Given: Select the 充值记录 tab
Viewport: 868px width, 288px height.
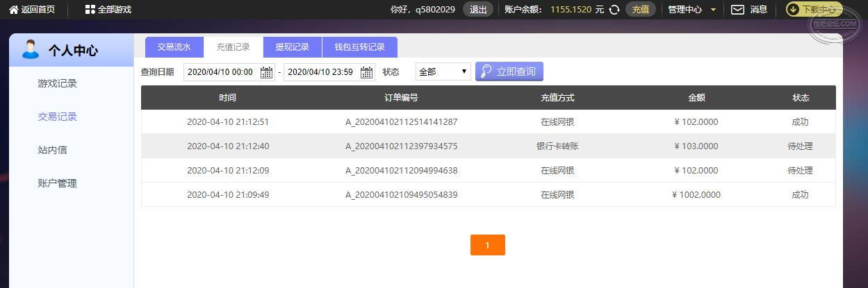Looking at the screenshot, I should click(233, 47).
